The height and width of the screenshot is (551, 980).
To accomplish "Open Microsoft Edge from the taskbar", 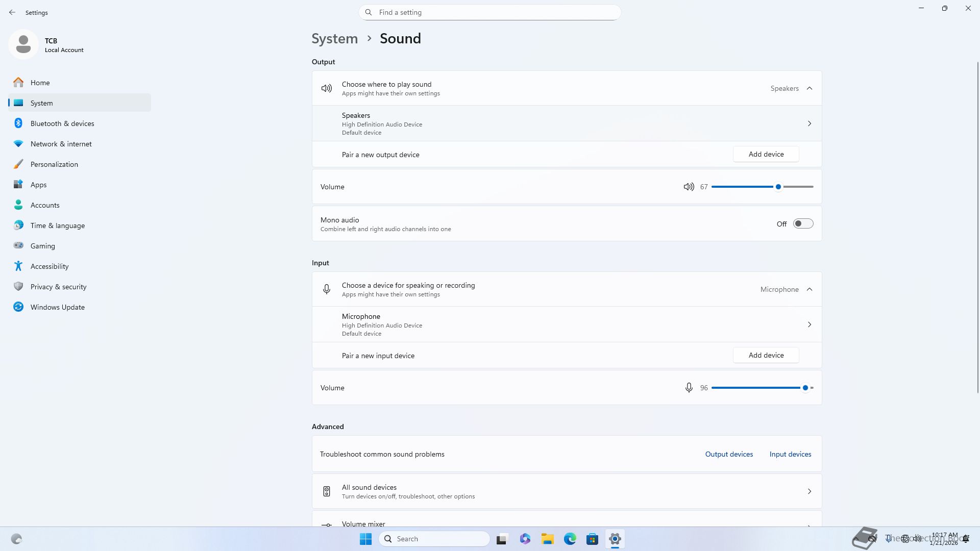I will click(x=570, y=539).
